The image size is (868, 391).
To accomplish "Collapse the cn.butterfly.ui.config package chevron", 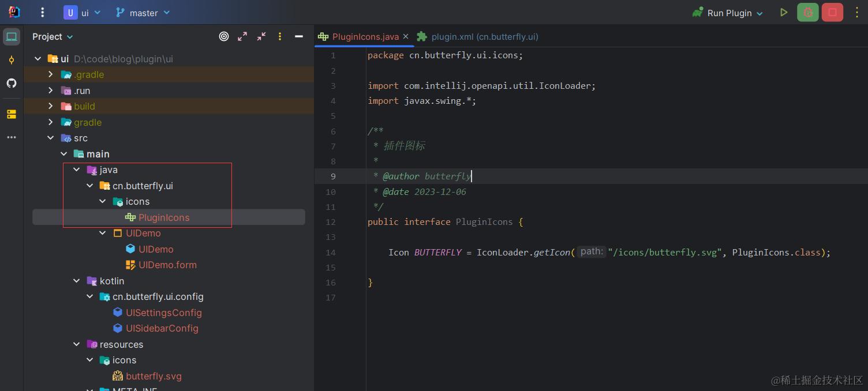I will (89, 296).
